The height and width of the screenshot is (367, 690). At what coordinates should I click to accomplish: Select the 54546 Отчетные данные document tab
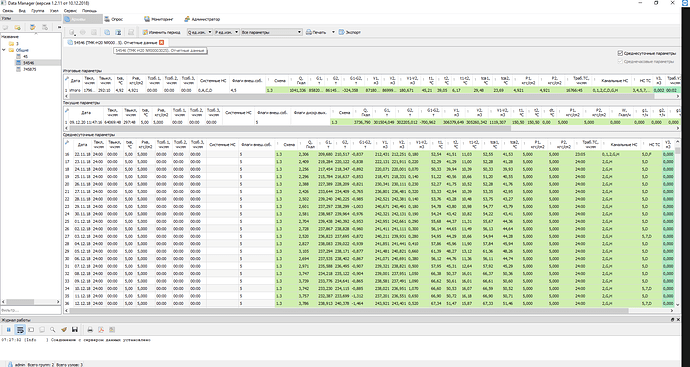pyautogui.click(x=115, y=42)
